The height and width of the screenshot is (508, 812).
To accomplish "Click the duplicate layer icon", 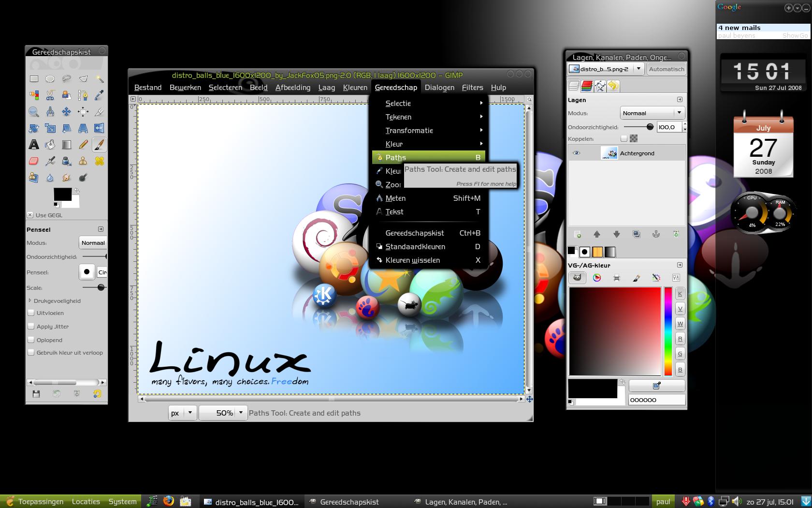I will [x=637, y=234].
